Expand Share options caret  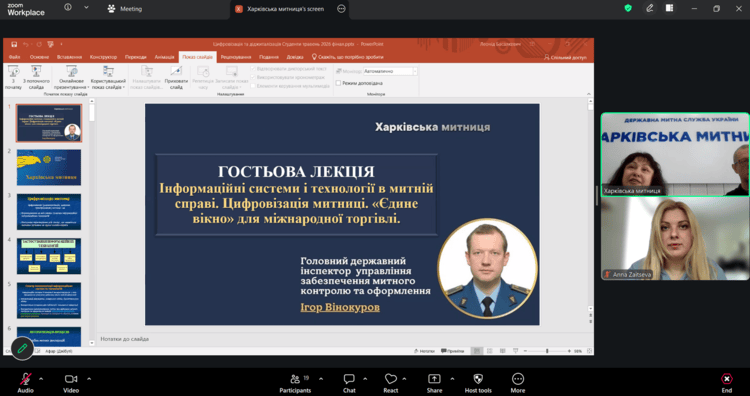[452, 379]
